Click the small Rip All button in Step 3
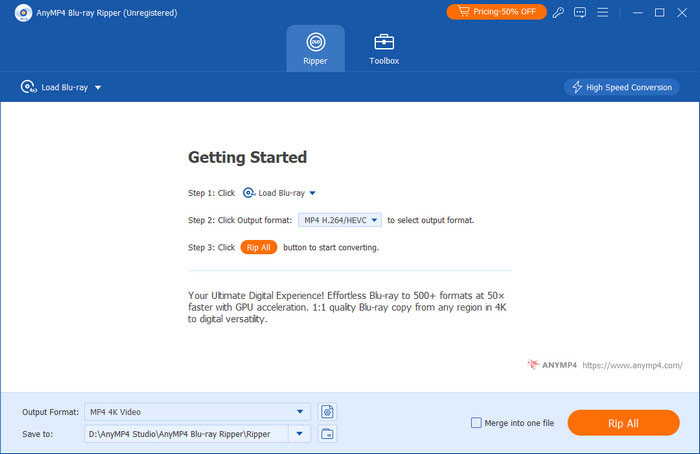Screen dimensions: 700x454 [x=258, y=247]
